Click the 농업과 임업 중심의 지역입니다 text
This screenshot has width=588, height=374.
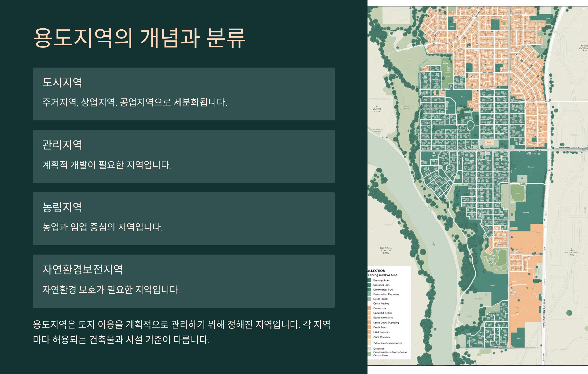click(x=102, y=227)
